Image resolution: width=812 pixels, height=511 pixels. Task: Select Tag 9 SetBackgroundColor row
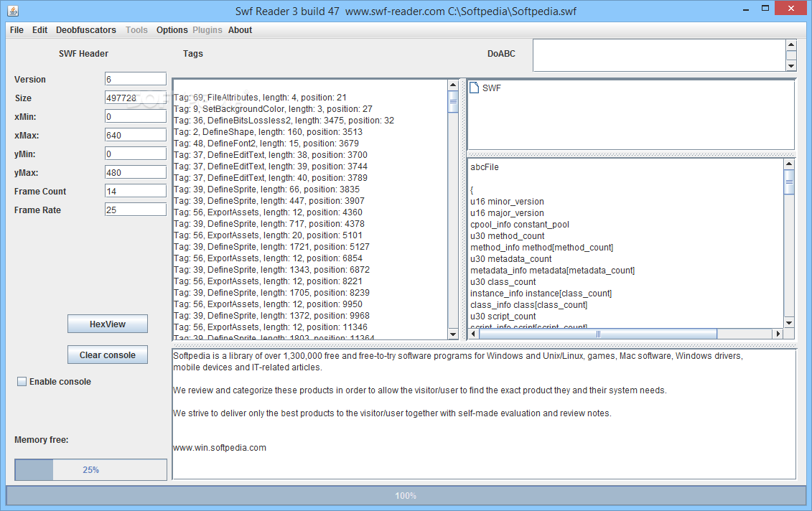(273, 108)
